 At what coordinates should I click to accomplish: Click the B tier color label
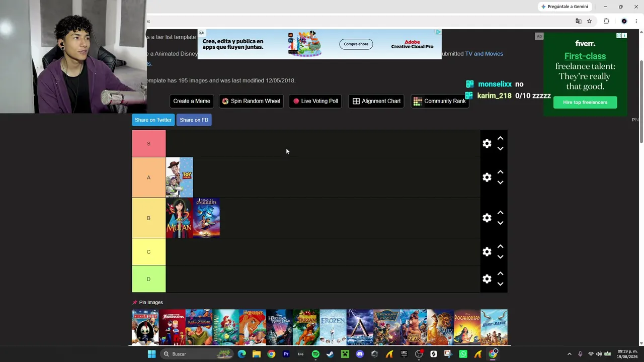(148, 218)
